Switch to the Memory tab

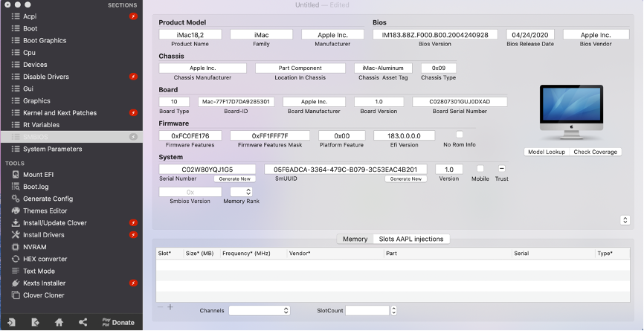355,239
